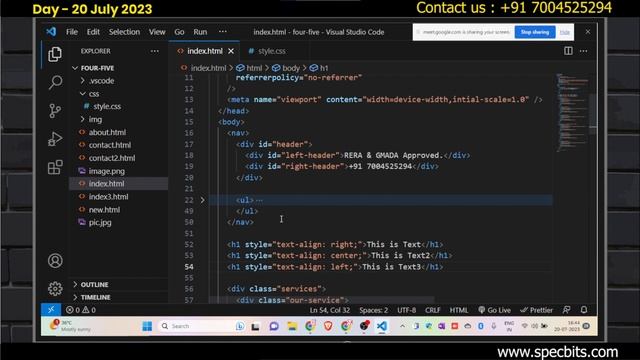Open the Windows Start menu
Viewport: 640px width, 360px height.
[147, 326]
